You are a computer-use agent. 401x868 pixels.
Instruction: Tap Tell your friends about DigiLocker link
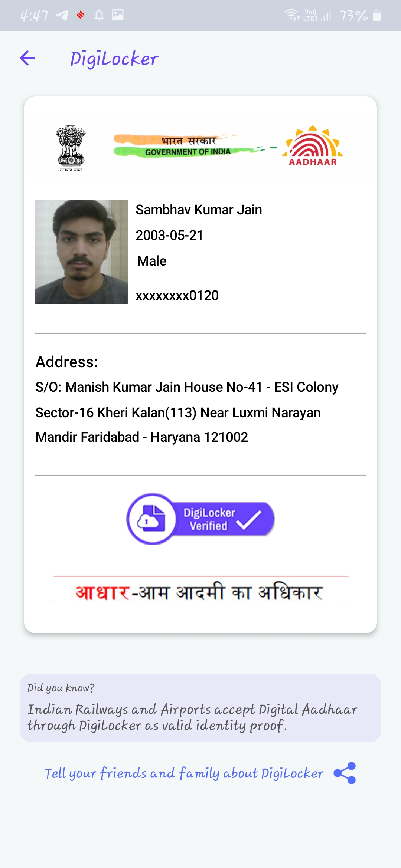tap(184, 773)
